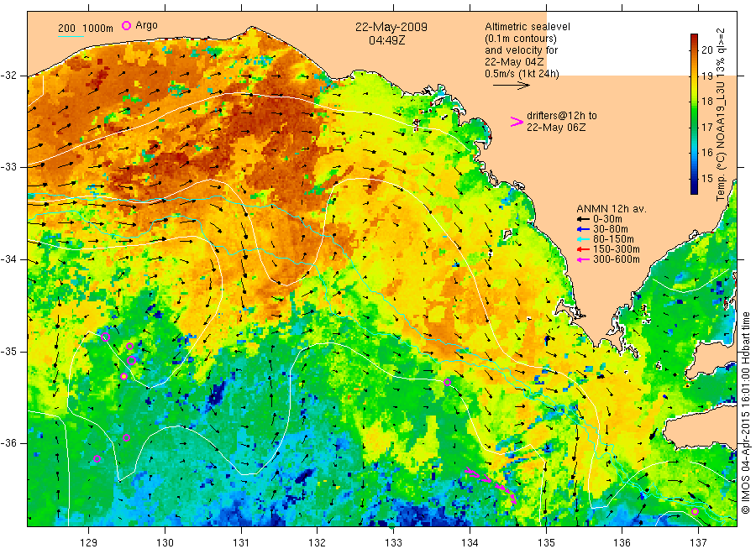Click the 133 longitude axis label
This screenshot has width=756, height=554.
tap(393, 543)
